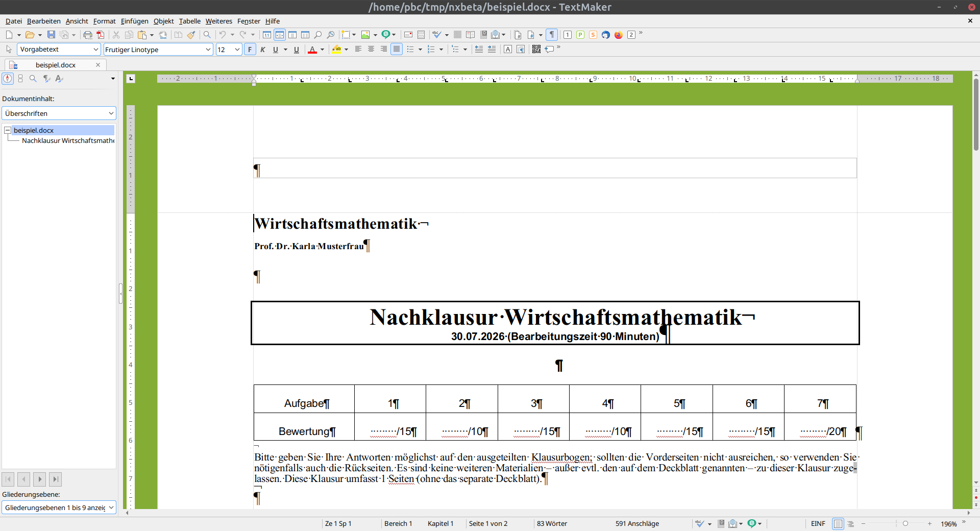Click the Undo arrow icon
980x531 pixels.
click(223, 35)
